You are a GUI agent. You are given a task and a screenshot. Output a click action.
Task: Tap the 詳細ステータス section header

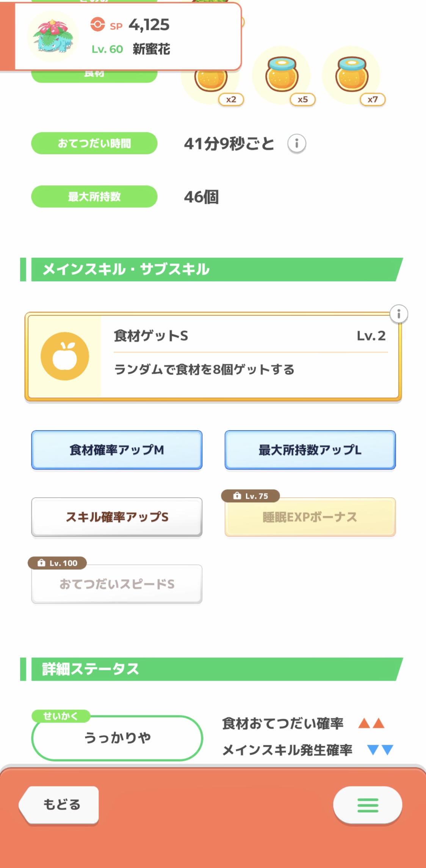point(212,669)
